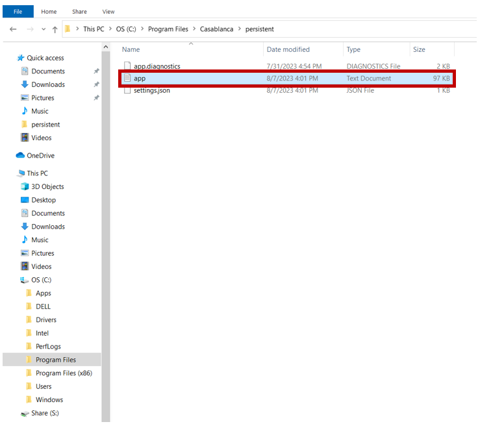Click the Back navigation arrow

pyautogui.click(x=13, y=29)
